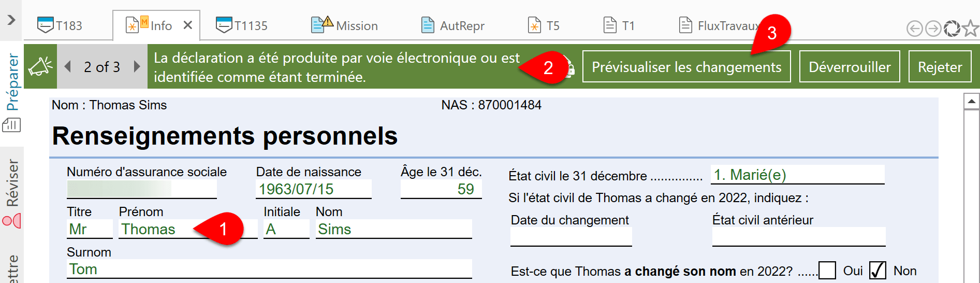The width and height of the screenshot is (980, 283).
Task: Open the T183 form tab
Action: [60, 25]
